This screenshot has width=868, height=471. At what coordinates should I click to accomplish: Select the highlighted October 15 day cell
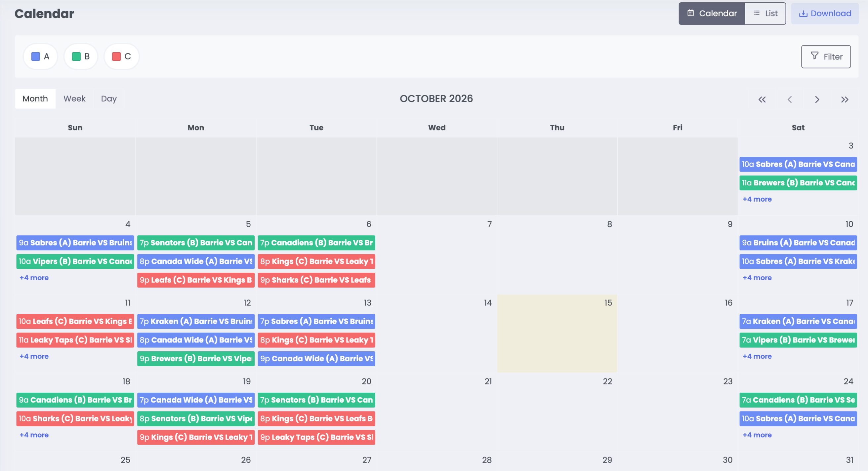pyautogui.click(x=557, y=334)
